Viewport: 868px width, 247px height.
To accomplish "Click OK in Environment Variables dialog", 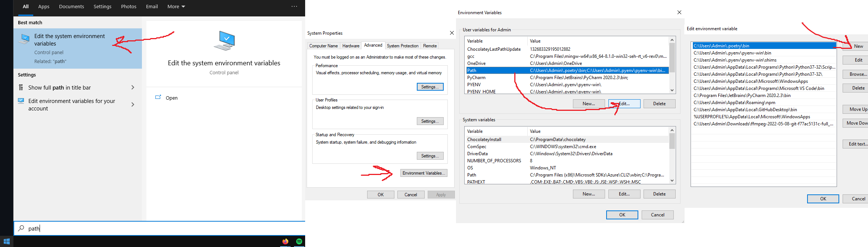I will coord(622,215).
